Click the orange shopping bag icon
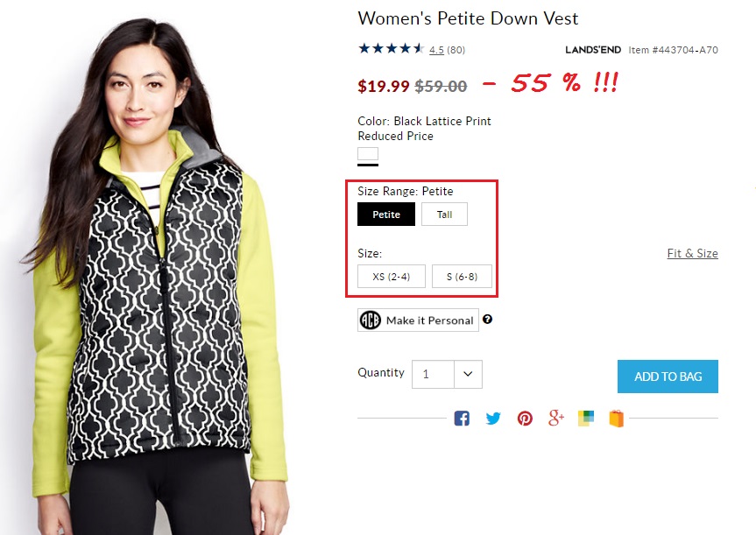 tap(617, 419)
